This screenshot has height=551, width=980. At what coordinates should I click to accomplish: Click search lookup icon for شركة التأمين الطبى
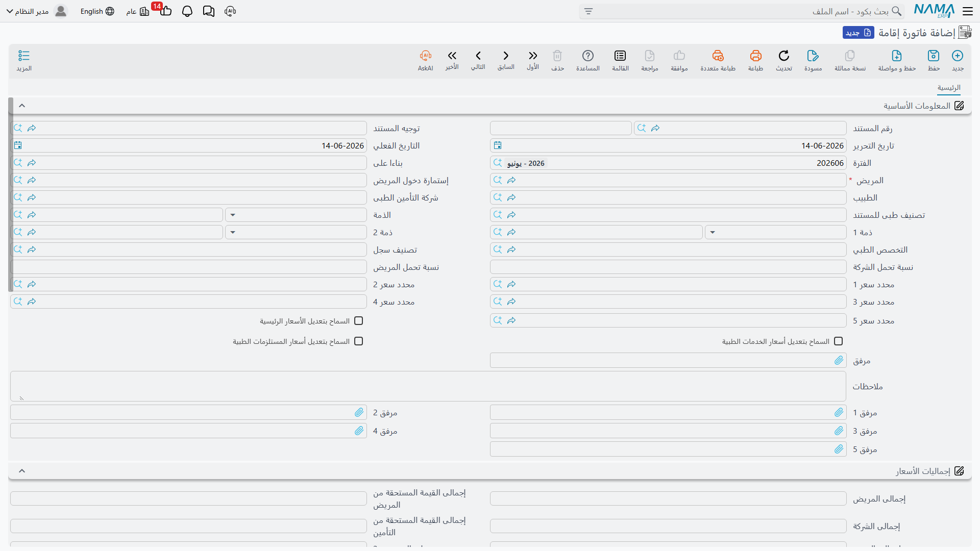tap(18, 197)
